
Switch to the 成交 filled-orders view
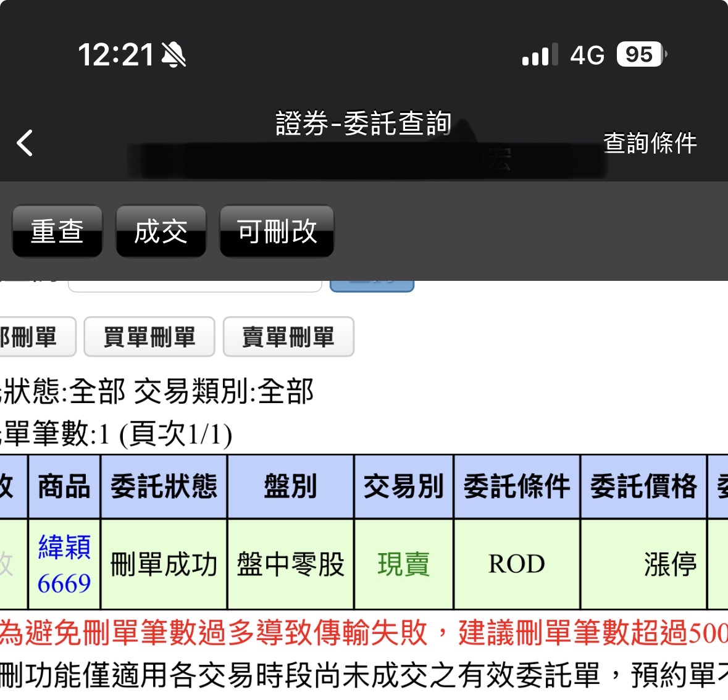160,231
